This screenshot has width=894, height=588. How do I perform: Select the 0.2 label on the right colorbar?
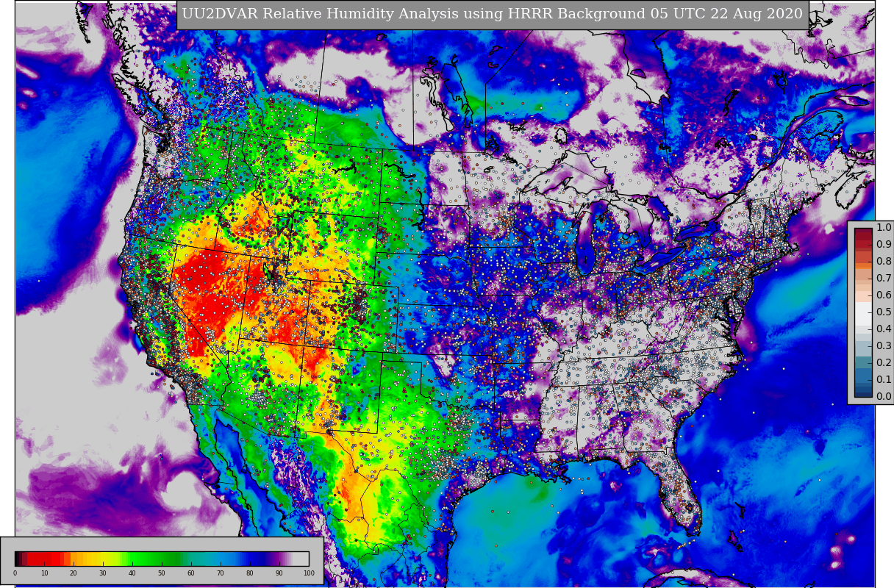(884, 363)
